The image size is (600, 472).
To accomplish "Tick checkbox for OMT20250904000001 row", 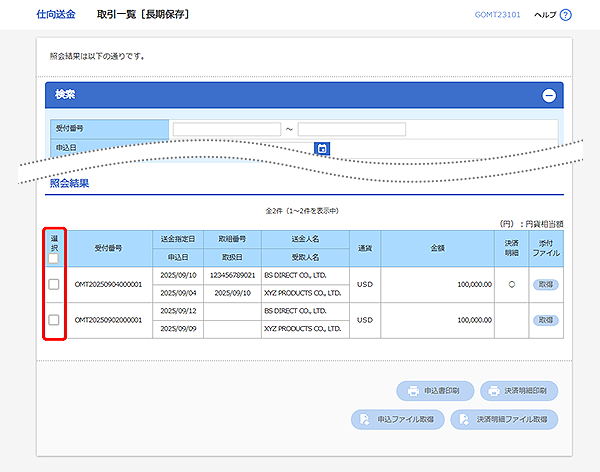I will [x=54, y=284].
